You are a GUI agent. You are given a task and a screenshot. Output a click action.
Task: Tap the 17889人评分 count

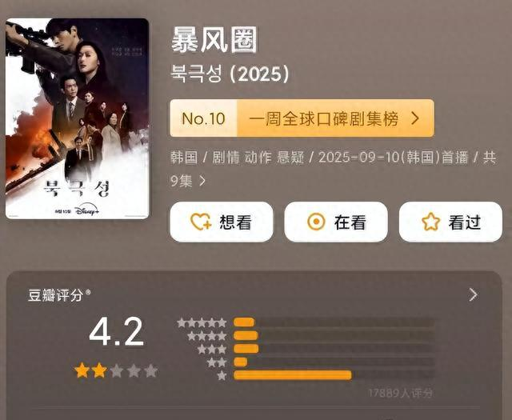401,393
